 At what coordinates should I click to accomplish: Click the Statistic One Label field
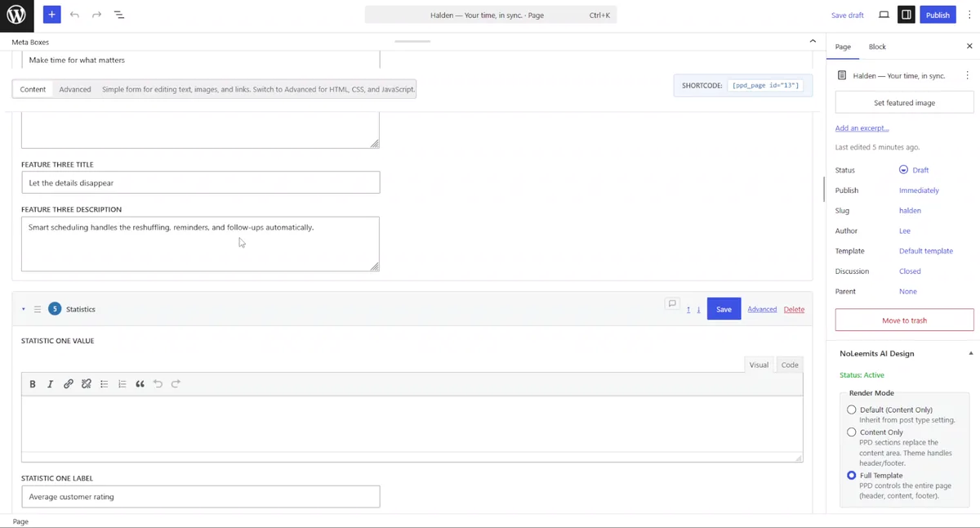click(x=200, y=496)
